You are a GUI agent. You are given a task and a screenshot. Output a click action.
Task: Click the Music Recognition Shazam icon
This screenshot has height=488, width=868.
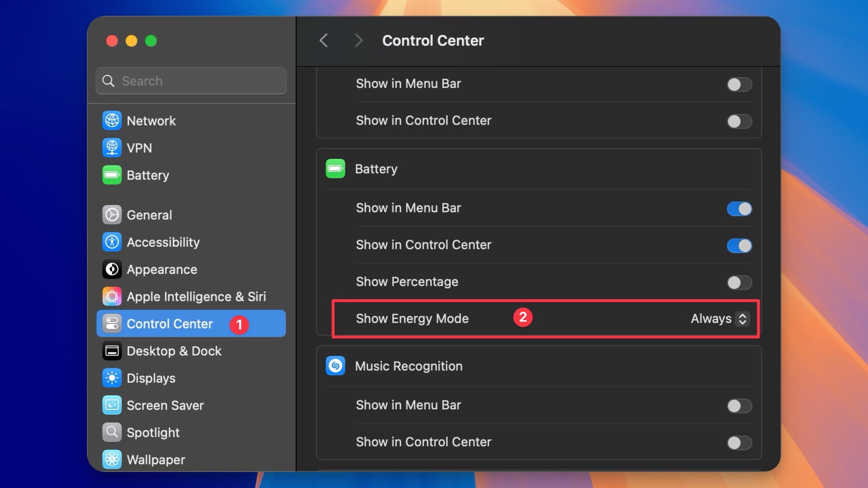336,366
